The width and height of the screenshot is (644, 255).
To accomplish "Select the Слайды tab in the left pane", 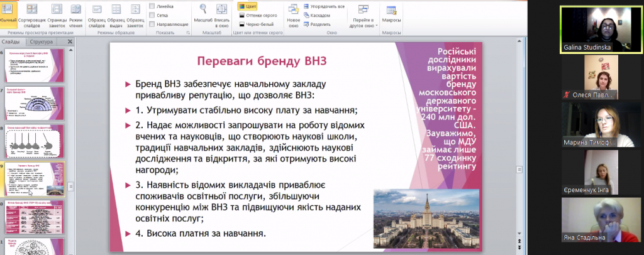I will [13, 41].
